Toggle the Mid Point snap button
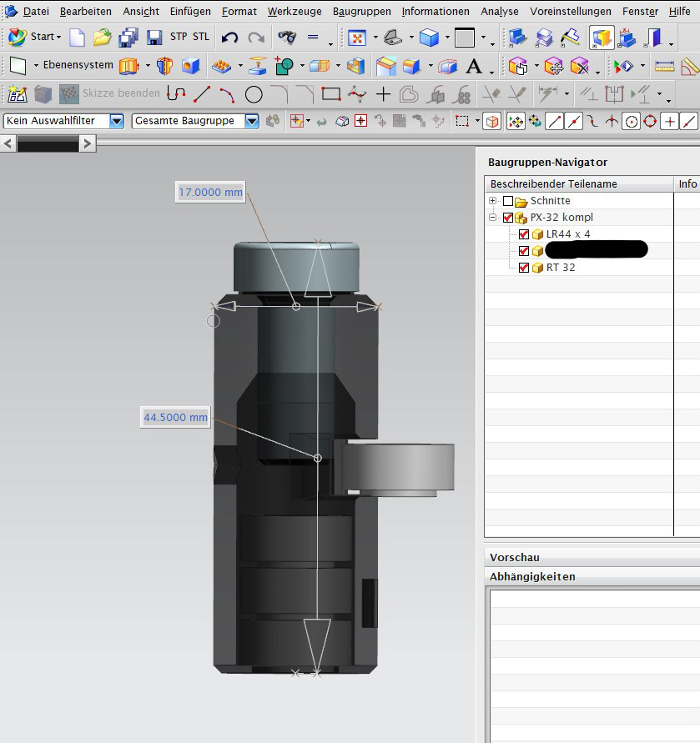 point(573,122)
